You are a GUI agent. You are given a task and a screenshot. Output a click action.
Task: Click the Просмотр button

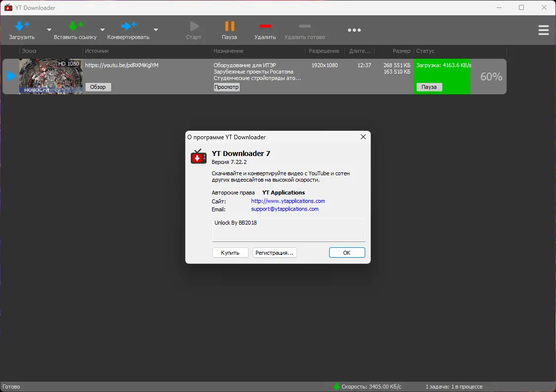tap(226, 87)
